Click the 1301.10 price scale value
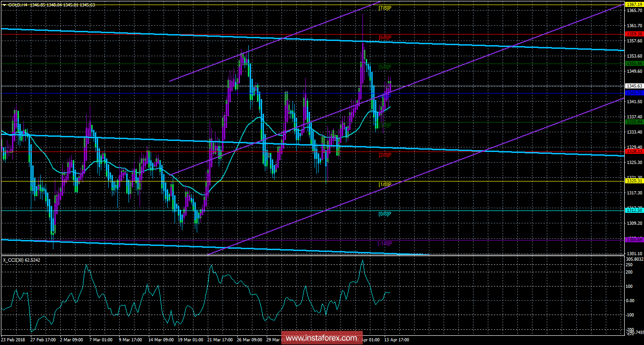This screenshot has height=345, width=644. pyautogui.click(x=634, y=254)
